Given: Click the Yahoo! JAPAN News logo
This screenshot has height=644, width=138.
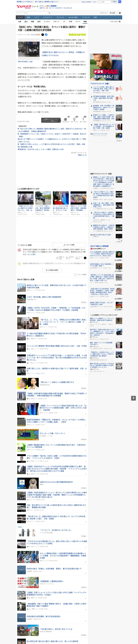Looking at the screenshot, I should 27,7.
